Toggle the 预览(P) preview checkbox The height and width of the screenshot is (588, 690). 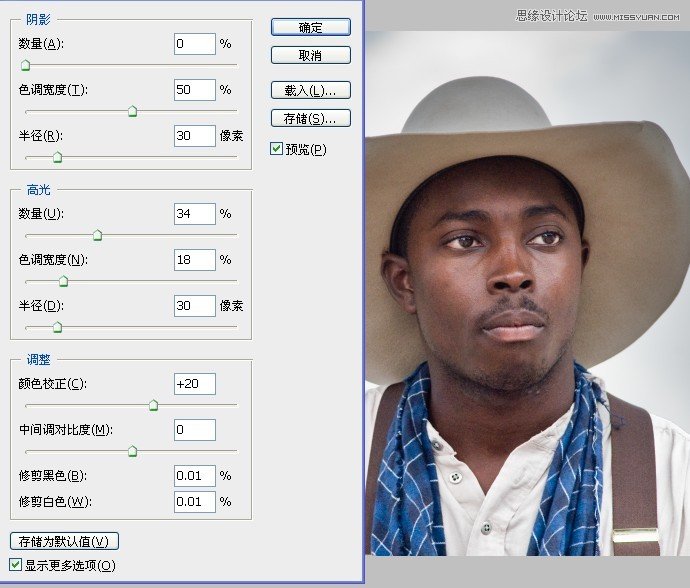[x=276, y=149]
